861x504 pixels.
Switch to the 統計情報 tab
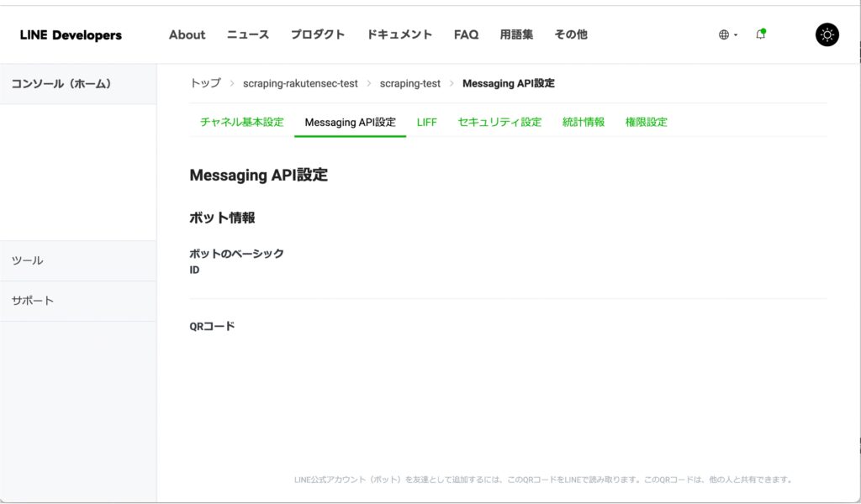point(584,122)
